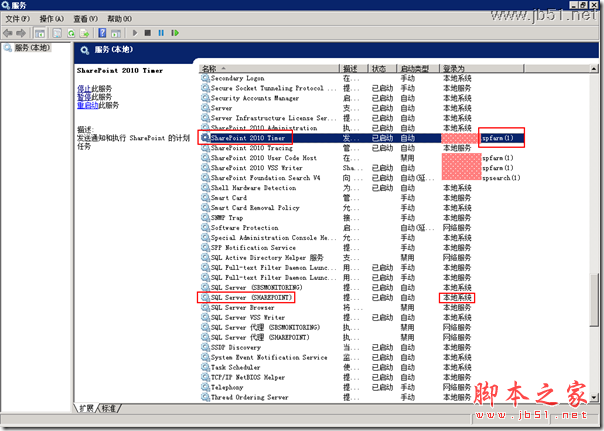The width and height of the screenshot is (604, 431).
Task: Open the 文件(F) menu
Action: point(17,19)
